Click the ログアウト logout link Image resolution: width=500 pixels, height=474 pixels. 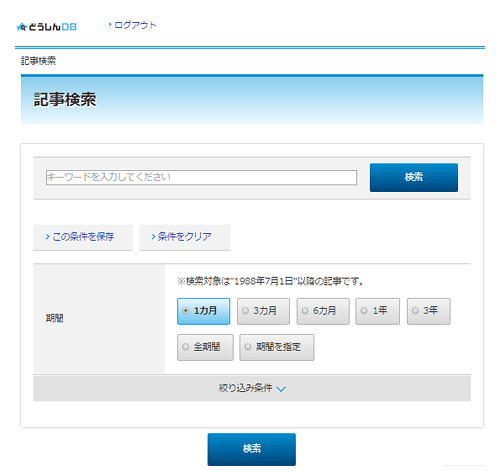135,25
